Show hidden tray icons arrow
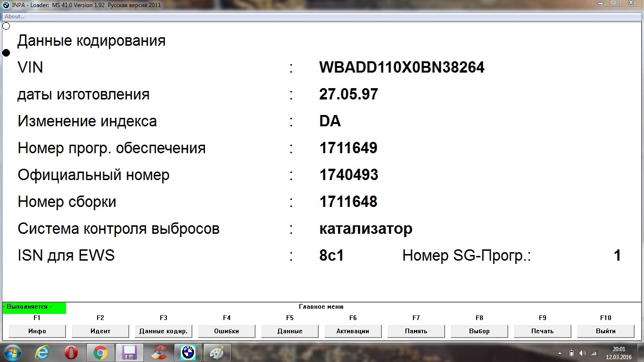Image resolution: width=644 pixels, height=362 pixels. (x=560, y=353)
